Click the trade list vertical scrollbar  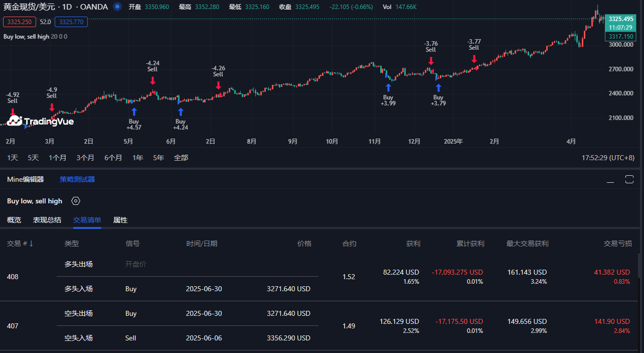coord(639,266)
